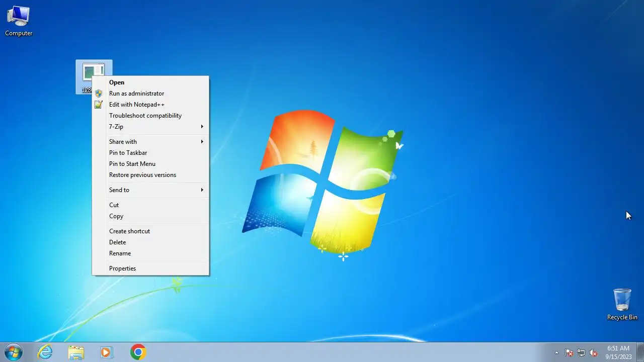Expand the 7-Zip submenu
Image resolution: width=644 pixels, height=362 pixels.
click(x=150, y=127)
